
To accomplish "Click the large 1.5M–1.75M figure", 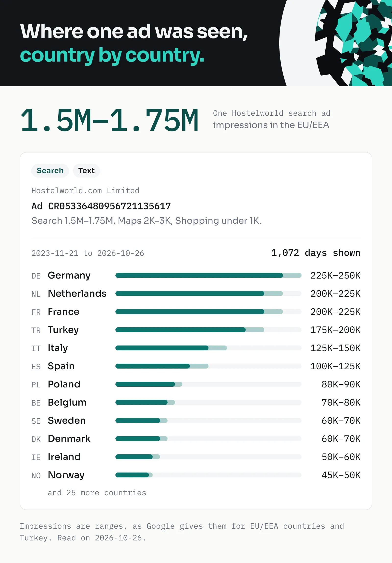I will [110, 121].
